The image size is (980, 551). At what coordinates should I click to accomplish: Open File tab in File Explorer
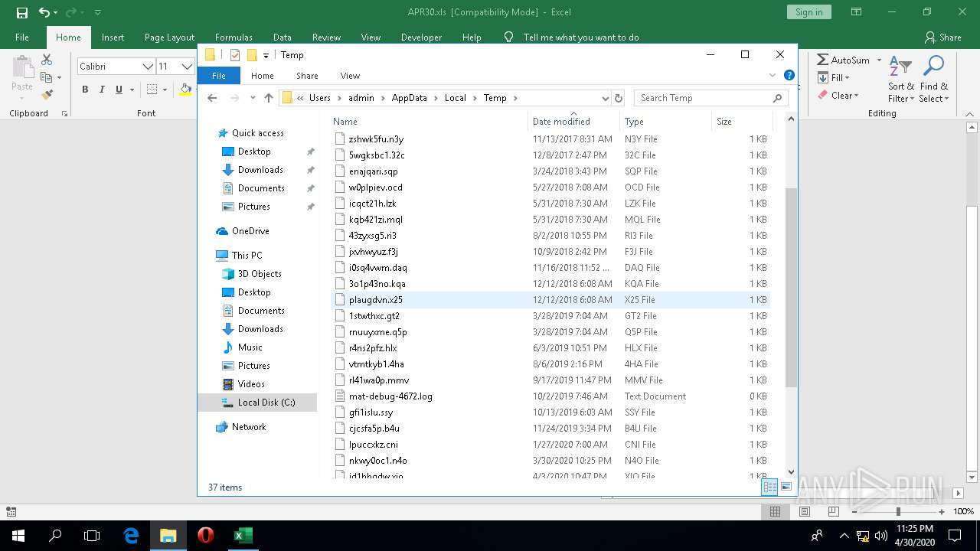(x=219, y=76)
